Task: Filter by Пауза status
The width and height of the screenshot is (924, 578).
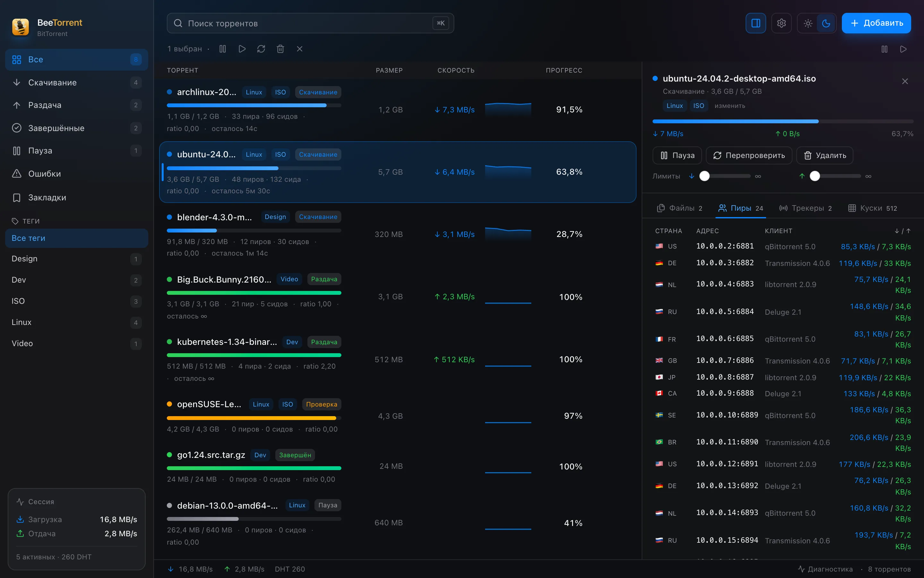Action: (76, 151)
